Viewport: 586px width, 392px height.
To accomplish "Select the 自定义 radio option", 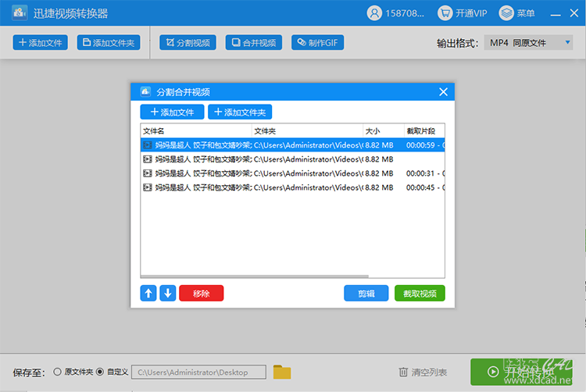I will pos(100,372).
